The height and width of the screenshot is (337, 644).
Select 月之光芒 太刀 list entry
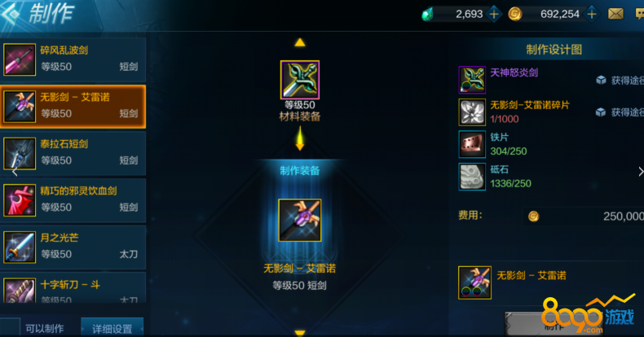pos(73,247)
